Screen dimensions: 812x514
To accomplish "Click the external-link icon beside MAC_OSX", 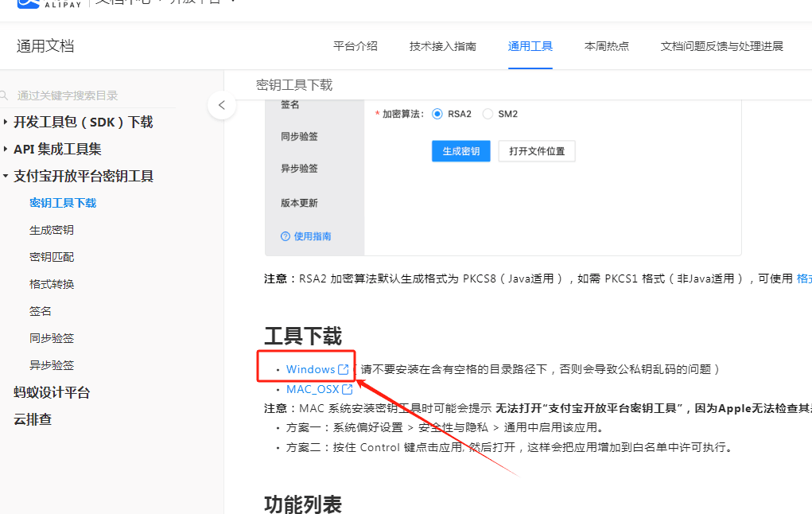I will click(347, 389).
